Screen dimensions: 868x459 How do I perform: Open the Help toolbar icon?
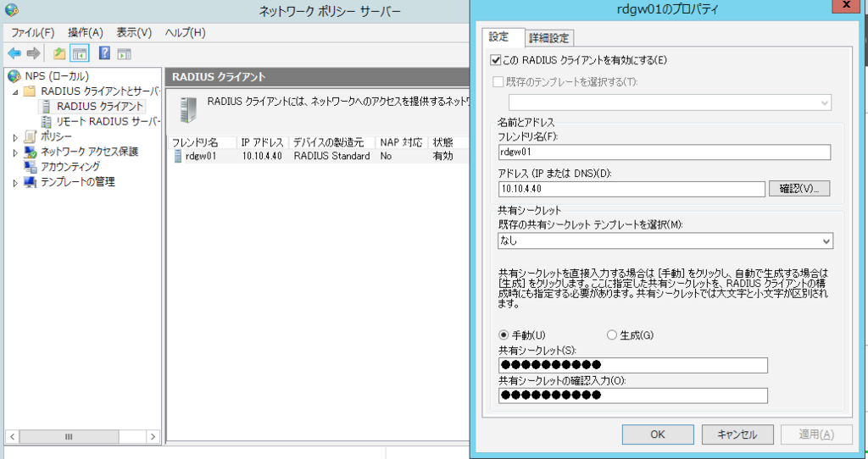(104, 53)
